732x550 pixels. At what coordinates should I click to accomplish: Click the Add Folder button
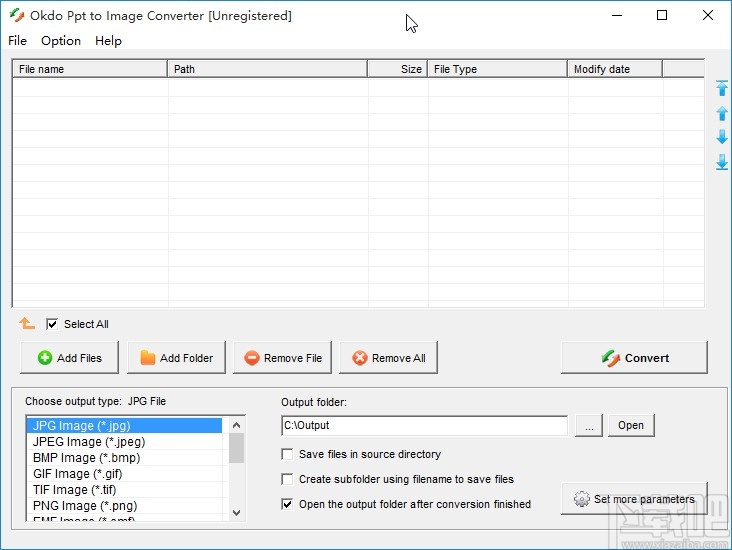pyautogui.click(x=176, y=358)
